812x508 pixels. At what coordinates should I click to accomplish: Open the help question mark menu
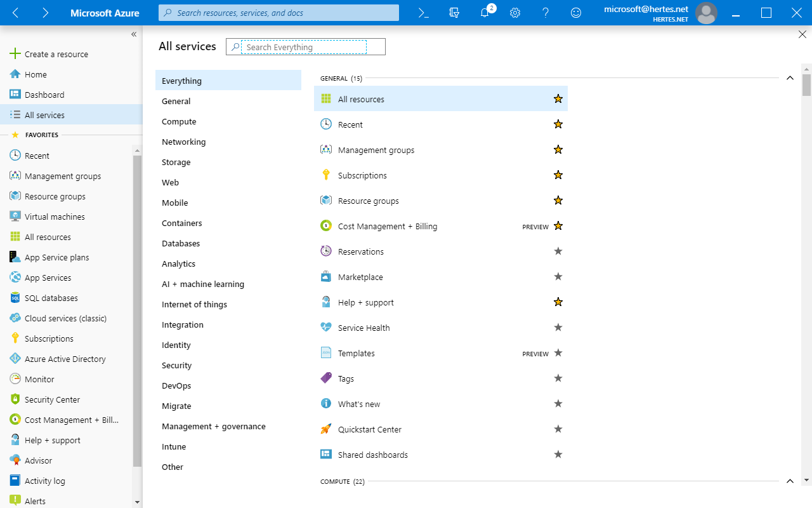[546, 12]
